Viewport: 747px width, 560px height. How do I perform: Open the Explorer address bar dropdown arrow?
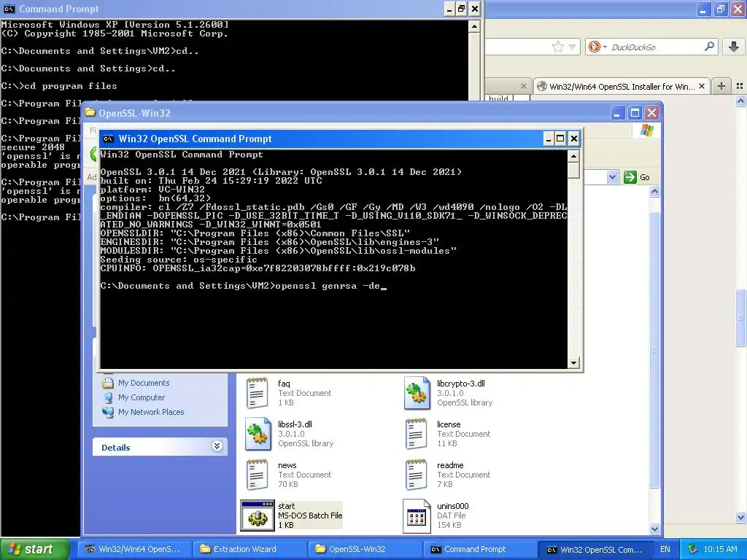[612, 177]
